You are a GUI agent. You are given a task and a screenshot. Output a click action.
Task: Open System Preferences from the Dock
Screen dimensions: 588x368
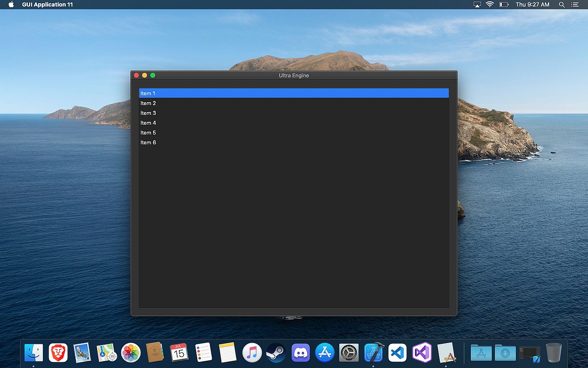pyautogui.click(x=349, y=352)
